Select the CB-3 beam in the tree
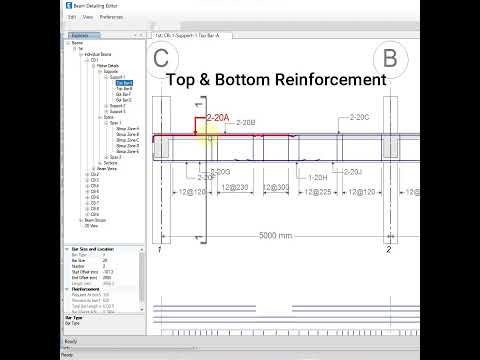Viewport: 480px width, 360px height. [95, 180]
